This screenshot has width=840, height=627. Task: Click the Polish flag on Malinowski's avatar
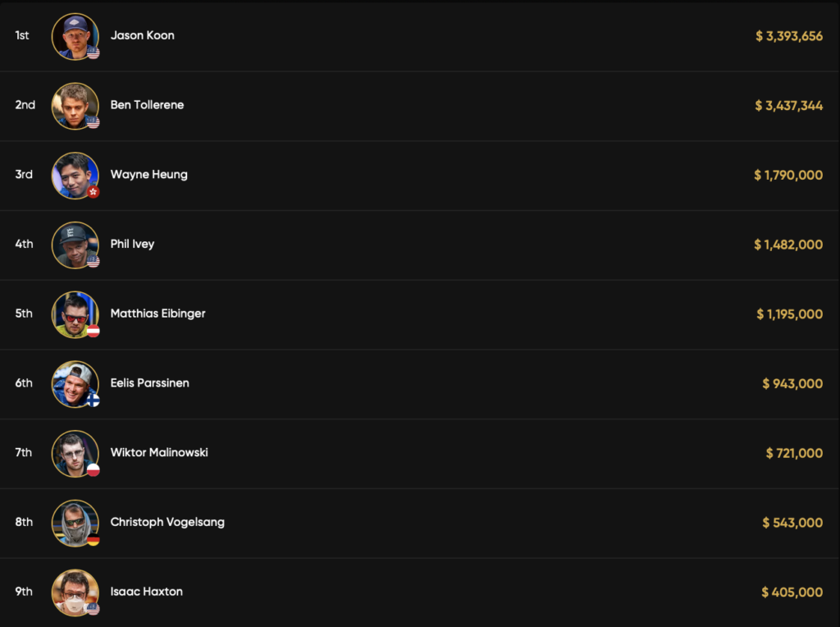(94, 470)
